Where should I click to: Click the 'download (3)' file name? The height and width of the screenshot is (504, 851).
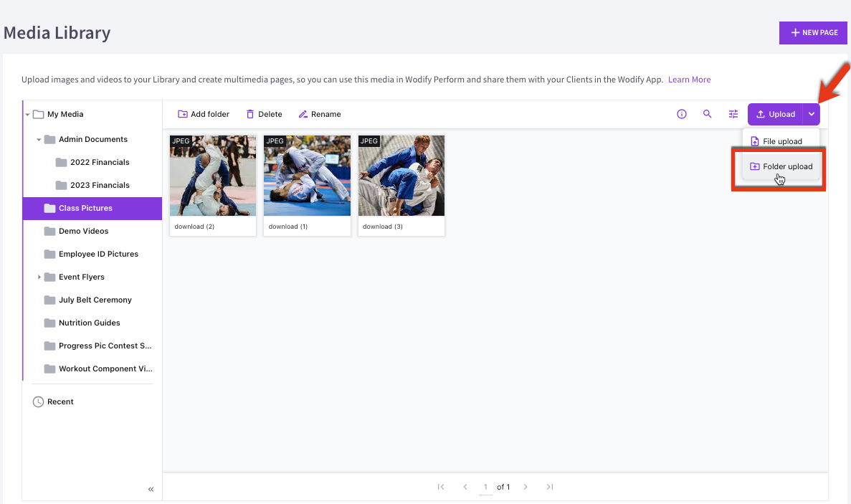pyautogui.click(x=383, y=227)
